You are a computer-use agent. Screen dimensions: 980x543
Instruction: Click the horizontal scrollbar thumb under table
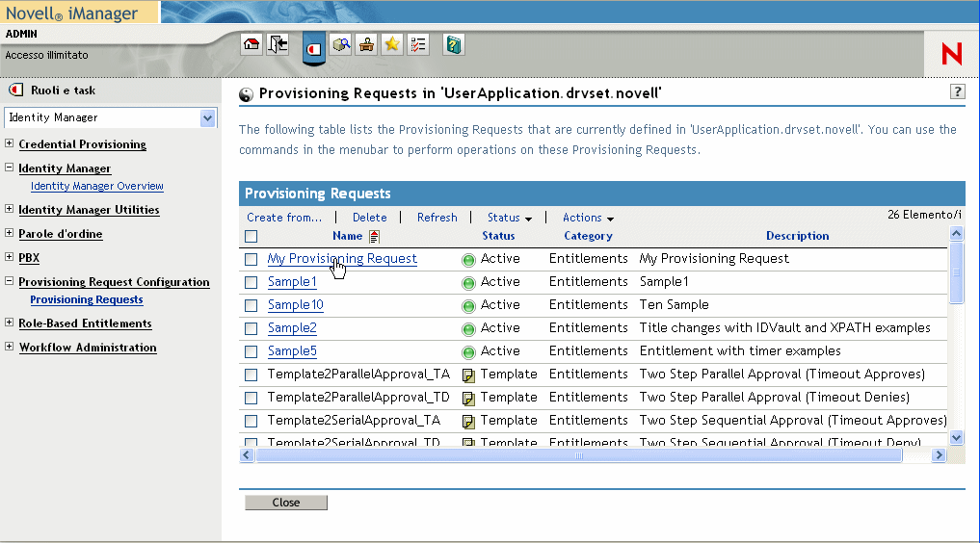(x=578, y=455)
